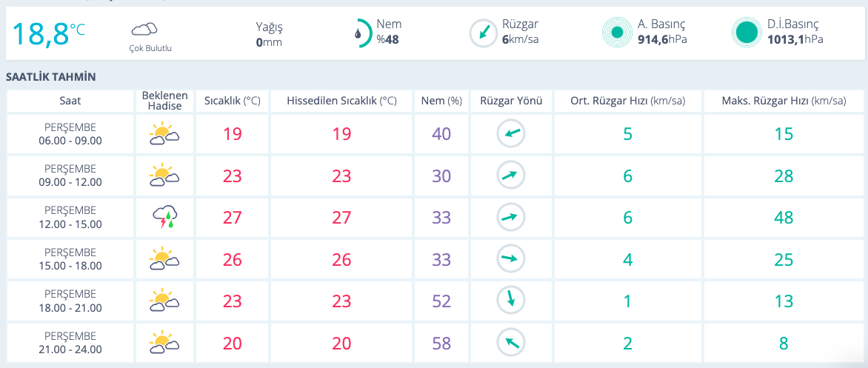
Task: Click the cloudy weather icon above Çok Bulutlu
Action: point(144,30)
